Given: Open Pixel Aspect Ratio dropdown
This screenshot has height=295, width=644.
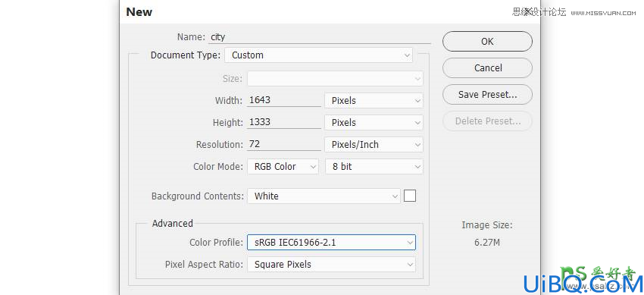Looking at the screenshot, I should point(331,265).
